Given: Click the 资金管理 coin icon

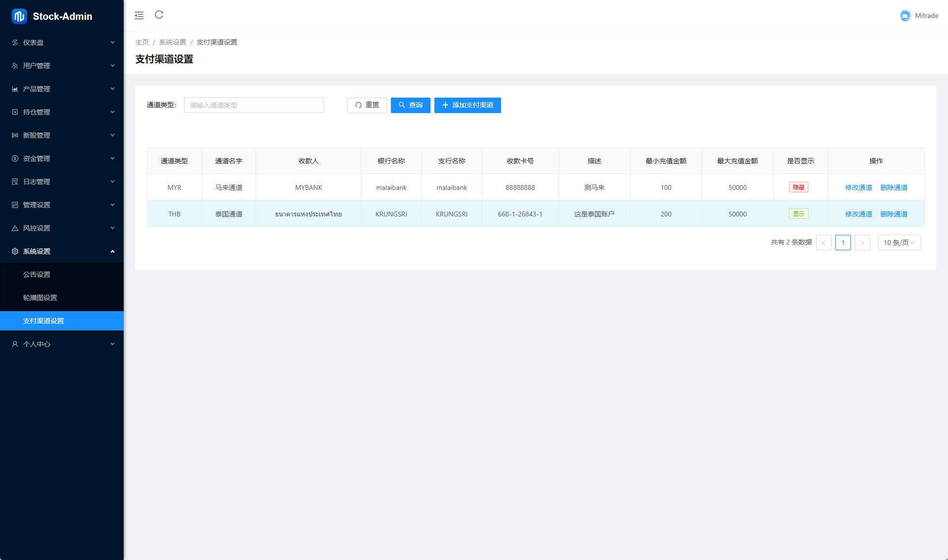Looking at the screenshot, I should (x=15, y=158).
